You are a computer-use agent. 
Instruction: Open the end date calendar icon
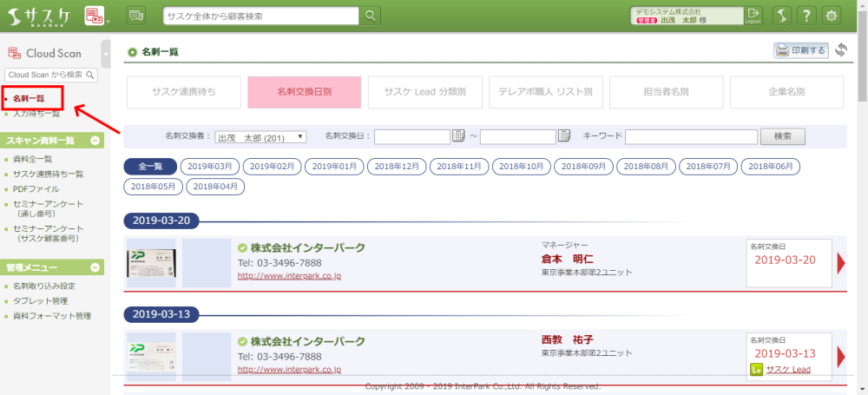pyautogui.click(x=564, y=135)
